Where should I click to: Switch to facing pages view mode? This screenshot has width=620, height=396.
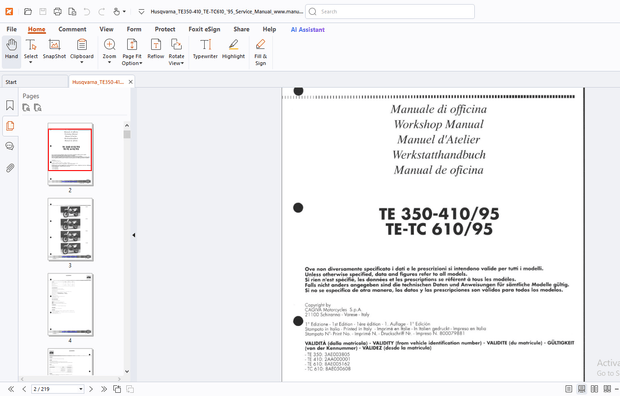pyautogui.click(x=594, y=389)
